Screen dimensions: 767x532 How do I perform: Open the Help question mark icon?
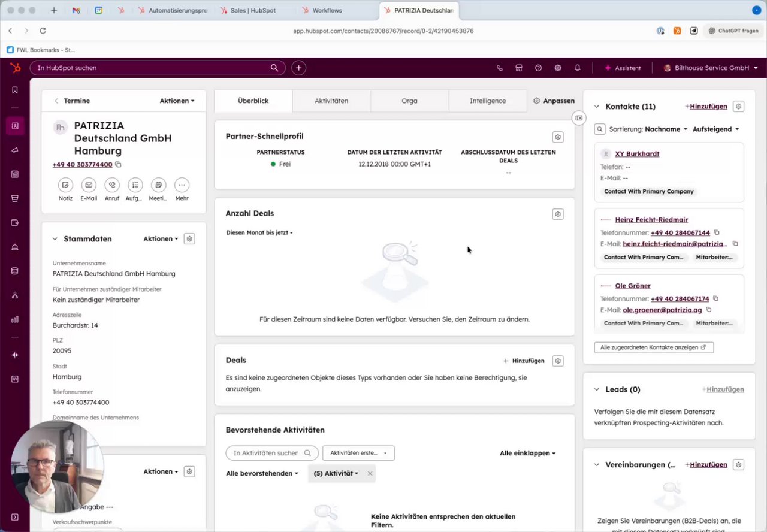click(x=539, y=68)
